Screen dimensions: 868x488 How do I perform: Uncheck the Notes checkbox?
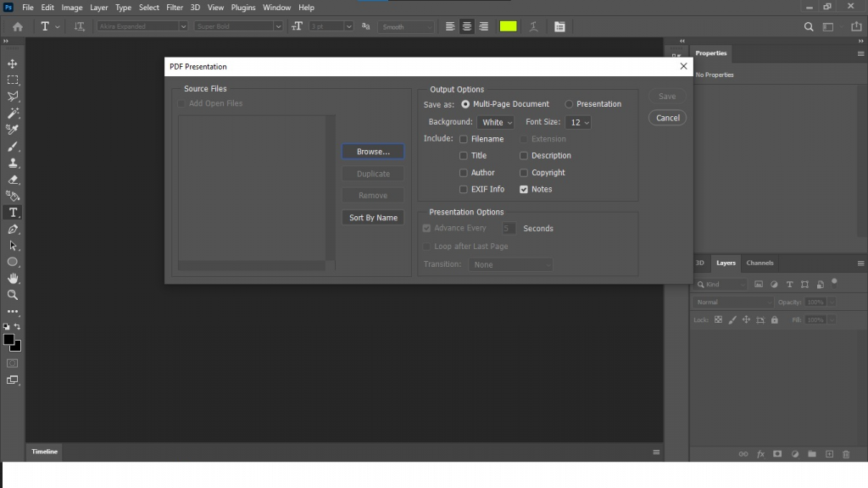[523, 189]
